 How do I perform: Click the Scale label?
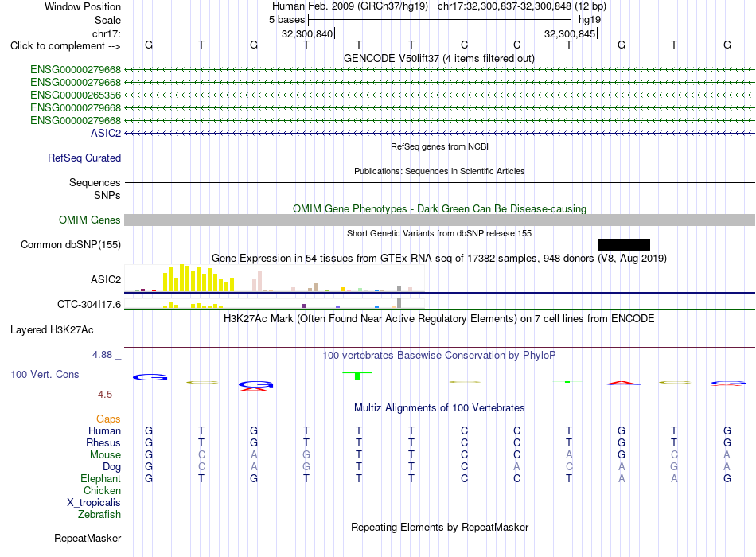[x=107, y=20]
